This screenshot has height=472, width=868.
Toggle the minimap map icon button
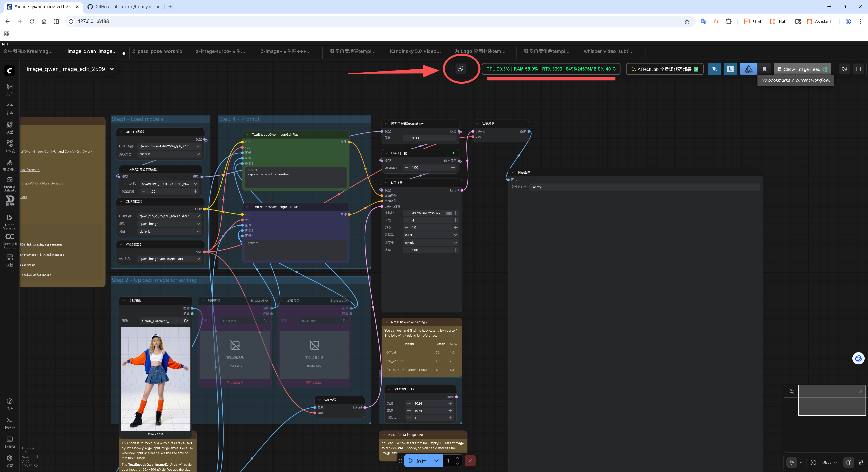849,462
